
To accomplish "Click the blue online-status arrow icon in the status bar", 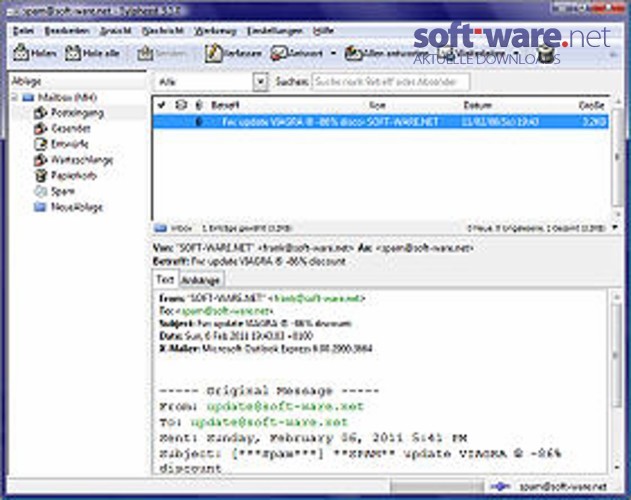I will pos(501,487).
